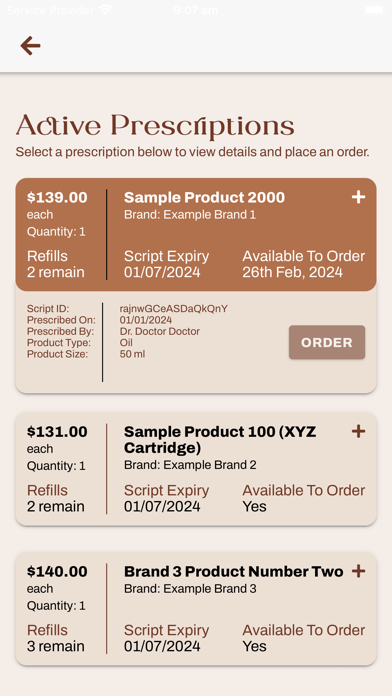
Task: Select the $131.00 prescription price
Action: pos(57,431)
